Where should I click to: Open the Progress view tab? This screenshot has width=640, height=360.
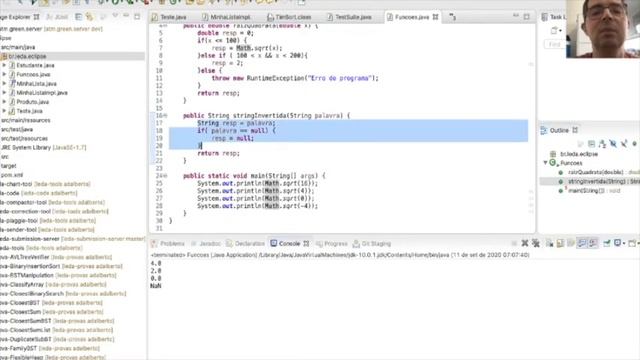(331, 244)
